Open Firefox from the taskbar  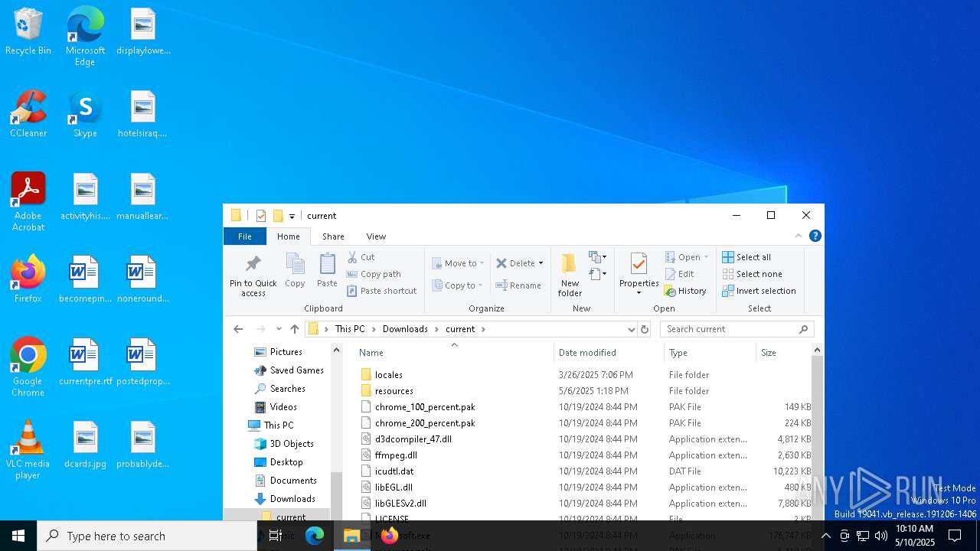(x=389, y=536)
